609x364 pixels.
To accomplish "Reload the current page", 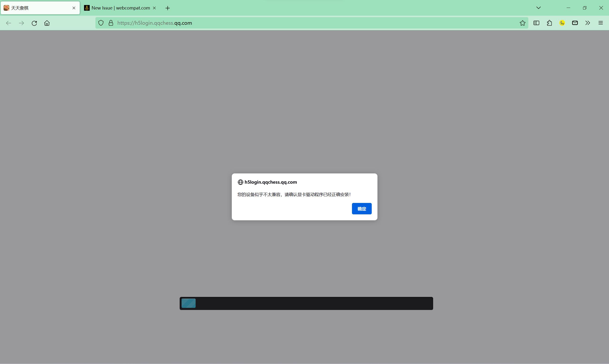I will click(34, 23).
